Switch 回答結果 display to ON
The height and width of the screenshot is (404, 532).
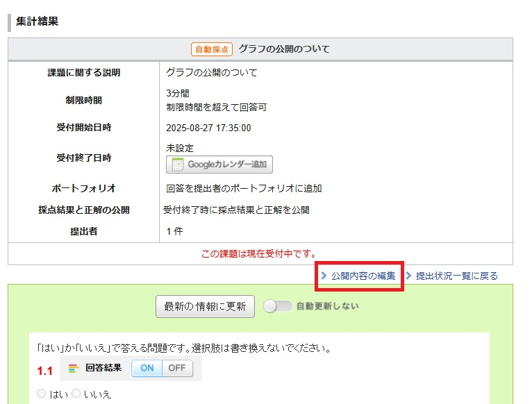(x=147, y=368)
